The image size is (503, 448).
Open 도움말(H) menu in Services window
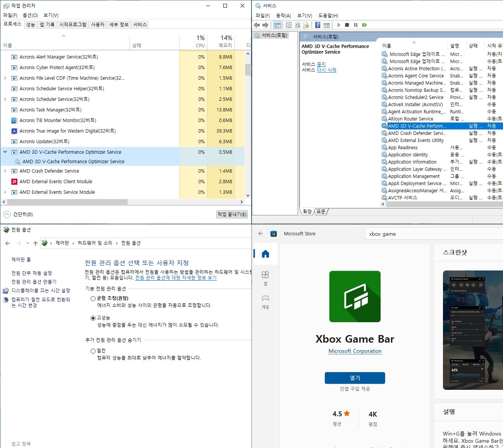328,15
